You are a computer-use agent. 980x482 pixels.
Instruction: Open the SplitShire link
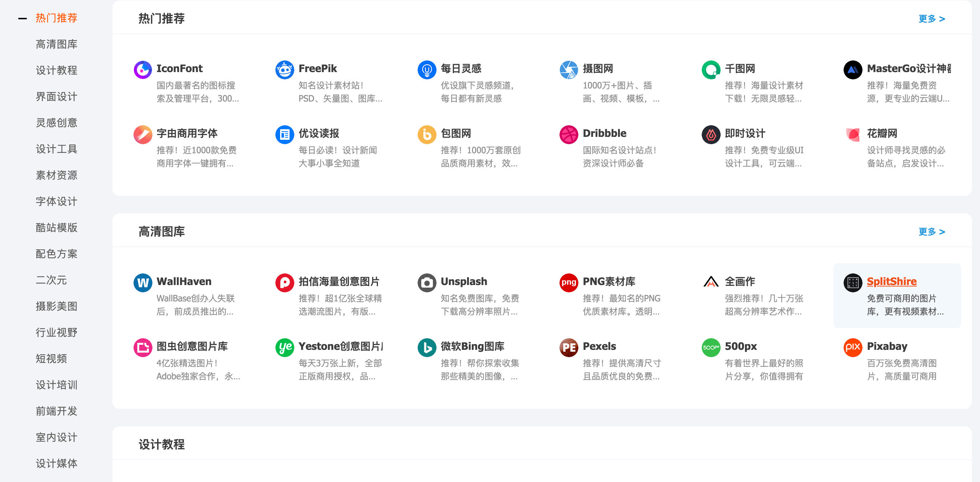(891, 281)
